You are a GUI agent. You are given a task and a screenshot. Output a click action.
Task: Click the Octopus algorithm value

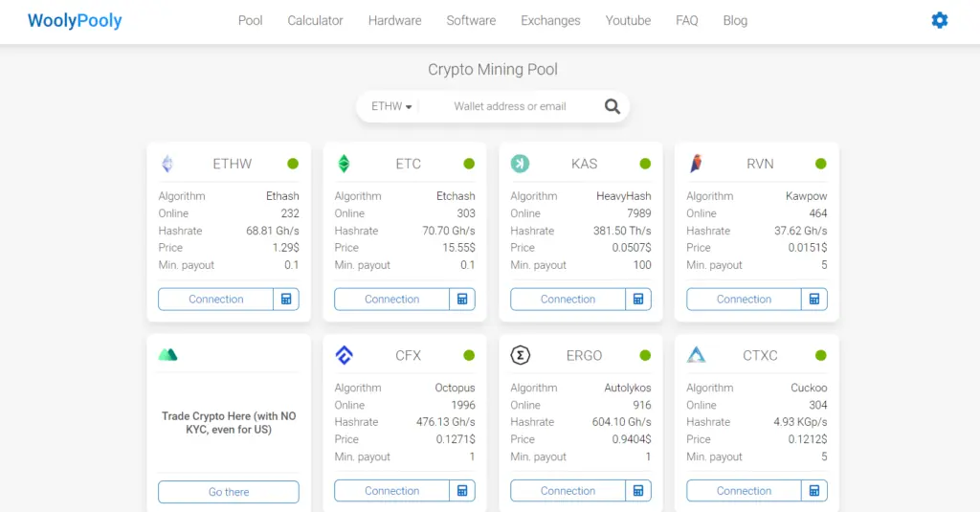click(455, 388)
